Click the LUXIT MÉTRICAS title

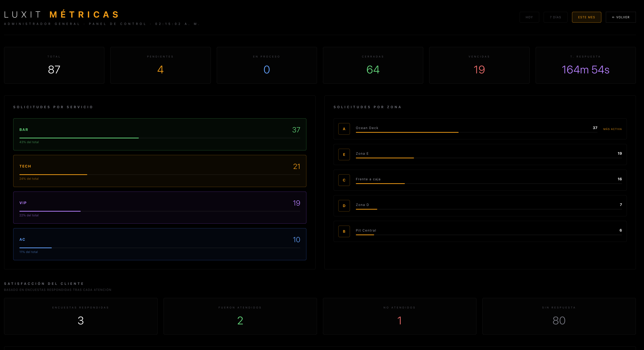click(62, 14)
